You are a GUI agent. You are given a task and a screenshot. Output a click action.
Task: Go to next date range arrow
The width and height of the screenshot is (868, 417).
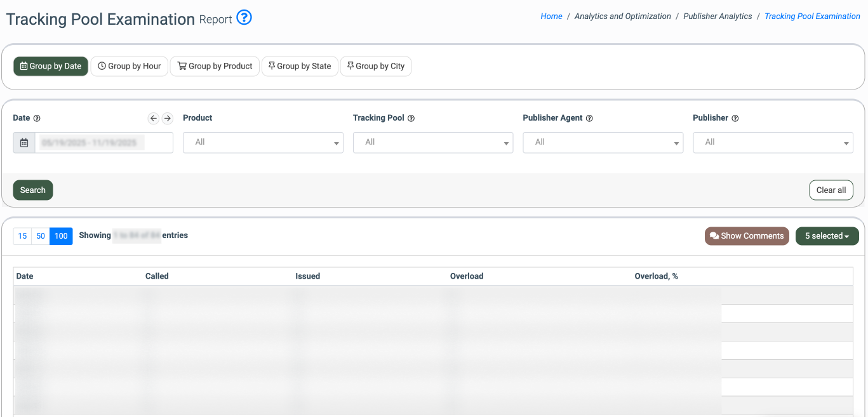(x=168, y=118)
